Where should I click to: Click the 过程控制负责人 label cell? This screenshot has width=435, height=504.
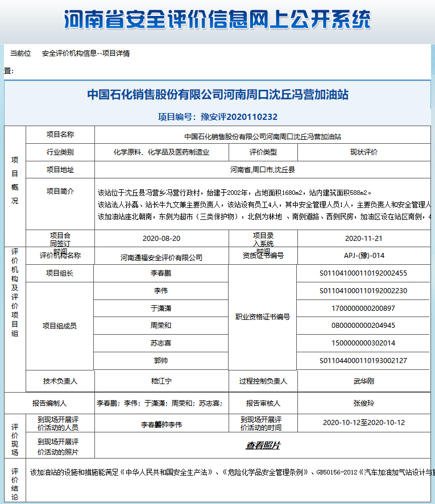[263, 381]
